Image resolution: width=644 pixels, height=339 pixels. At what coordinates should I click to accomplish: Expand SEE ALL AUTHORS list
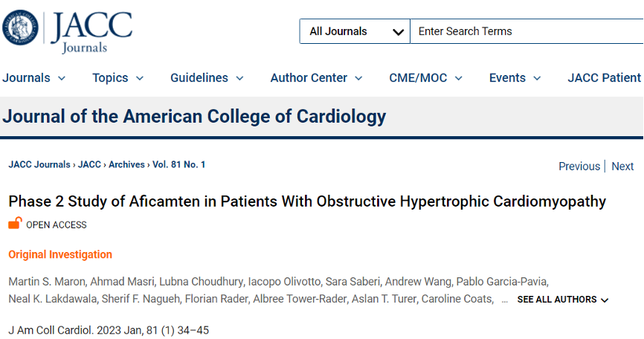click(563, 300)
